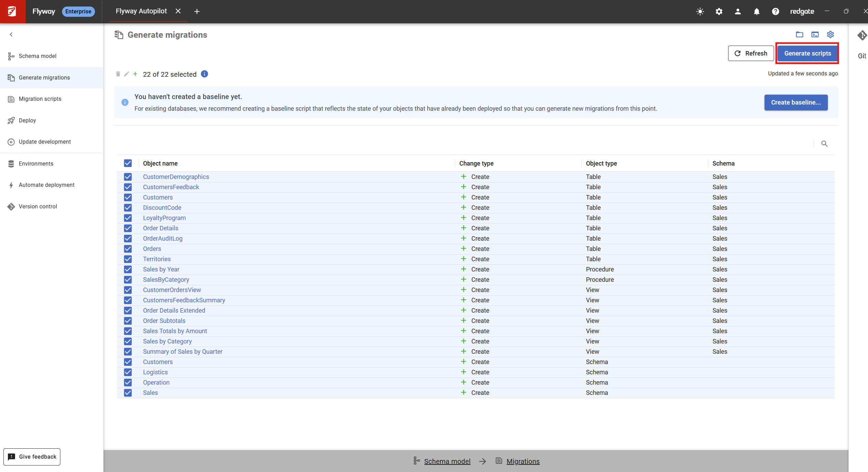
Task: Go to Migration scripts in sidebar
Action: click(x=40, y=99)
